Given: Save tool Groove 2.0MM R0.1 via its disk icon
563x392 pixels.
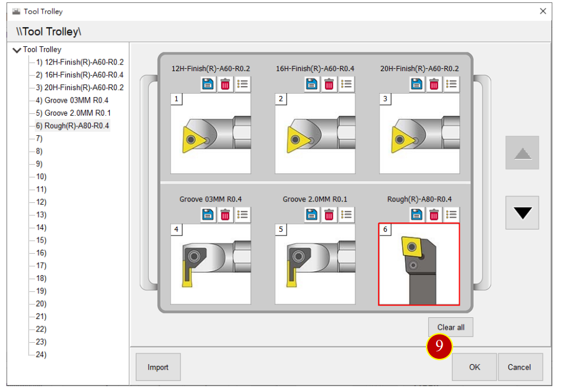Looking at the screenshot, I should coord(311,215).
